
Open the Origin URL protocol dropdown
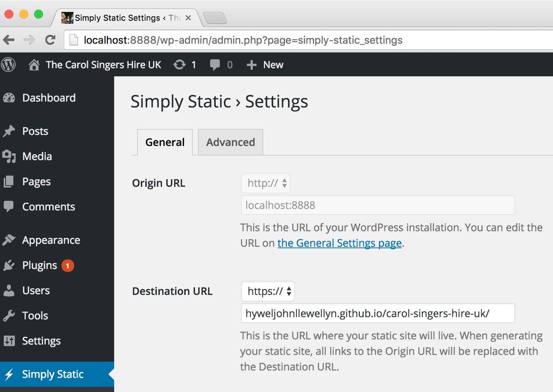point(265,183)
